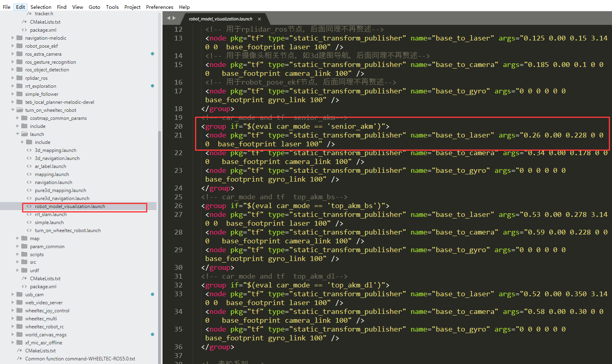Screen dimensions: 612x364
Task: Open 3d_mapping.launch file
Action: [x=55, y=150]
